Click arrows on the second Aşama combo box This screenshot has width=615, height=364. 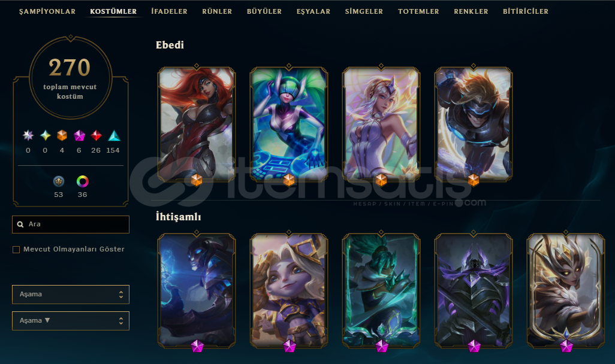[x=121, y=321]
